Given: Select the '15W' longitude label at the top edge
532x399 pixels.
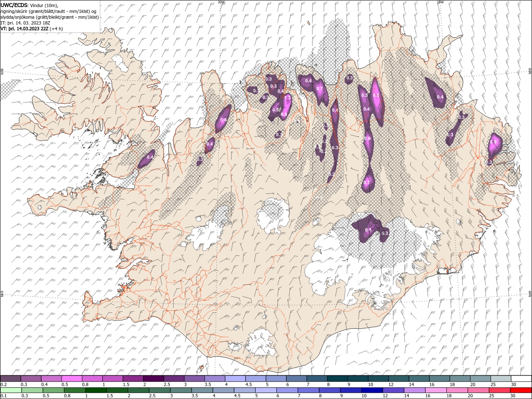Looking at the screenshot, I should 441,2.
